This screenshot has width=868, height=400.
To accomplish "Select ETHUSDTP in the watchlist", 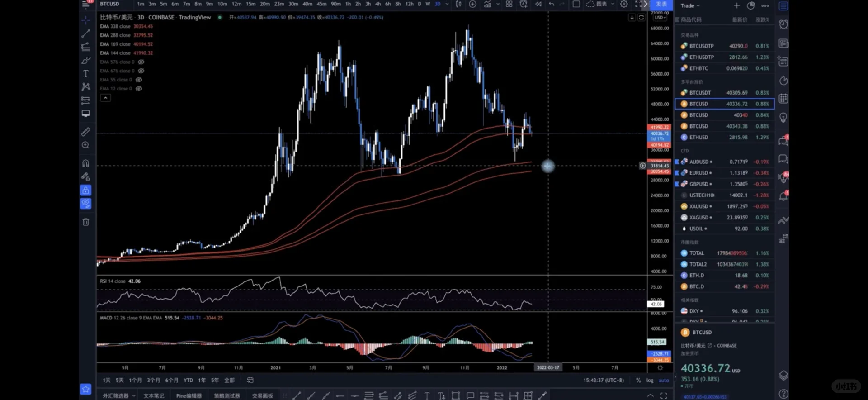I will (x=725, y=57).
